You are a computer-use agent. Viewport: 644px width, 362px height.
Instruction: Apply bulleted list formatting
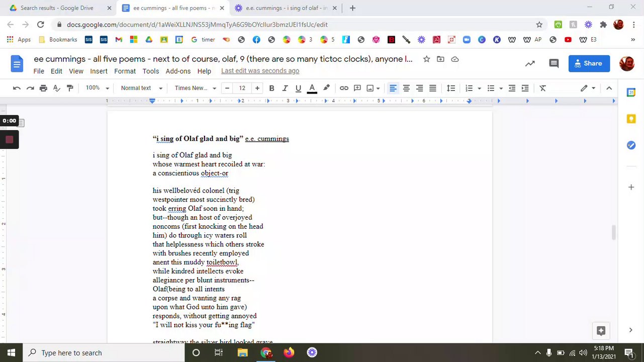(491, 88)
